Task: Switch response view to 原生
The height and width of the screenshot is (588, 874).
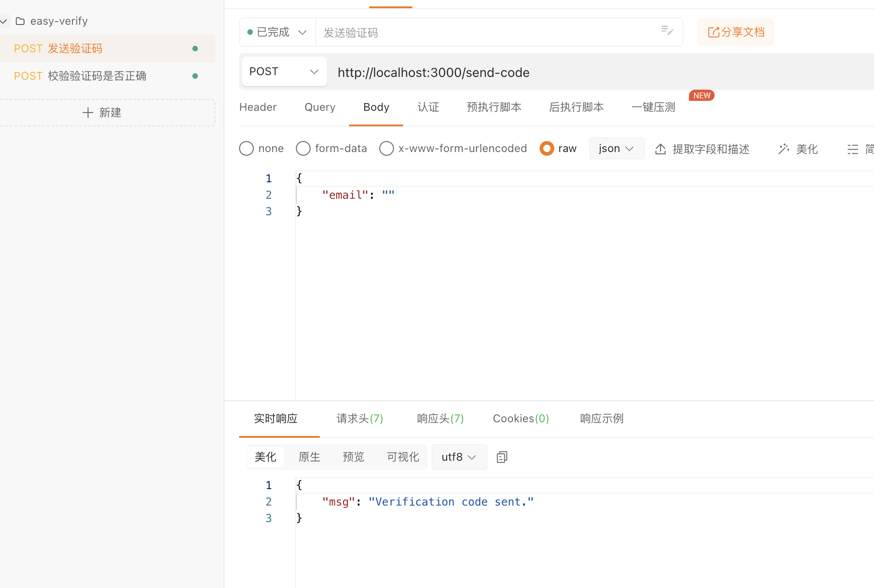Action: 309,457
